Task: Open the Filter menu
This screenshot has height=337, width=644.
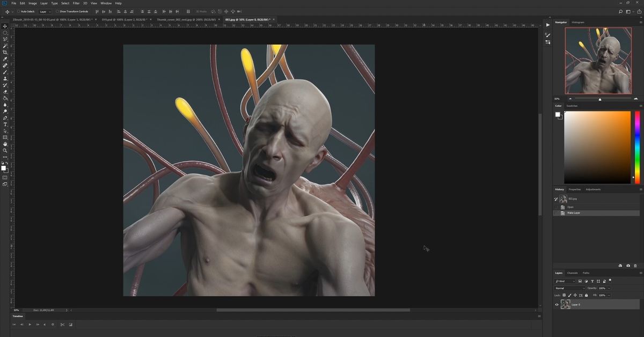Action: (x=76, y=3)
